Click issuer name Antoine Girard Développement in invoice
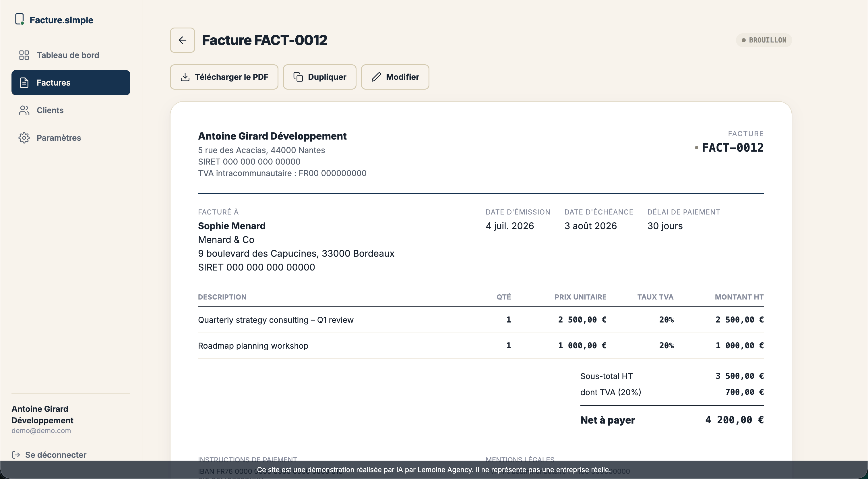Viewport: 868px width, 479px height. pyautogui.click(x=272, y=136)
